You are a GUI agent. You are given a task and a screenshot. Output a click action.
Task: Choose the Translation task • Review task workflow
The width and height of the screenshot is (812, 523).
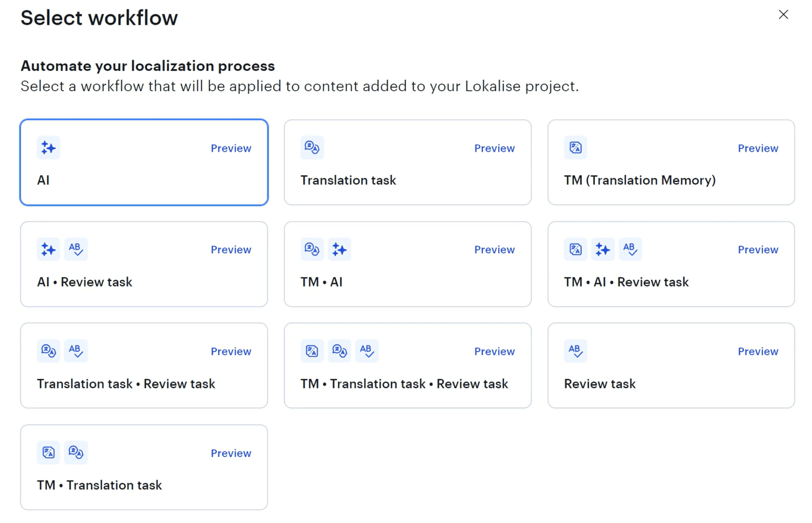coord(144,384)
